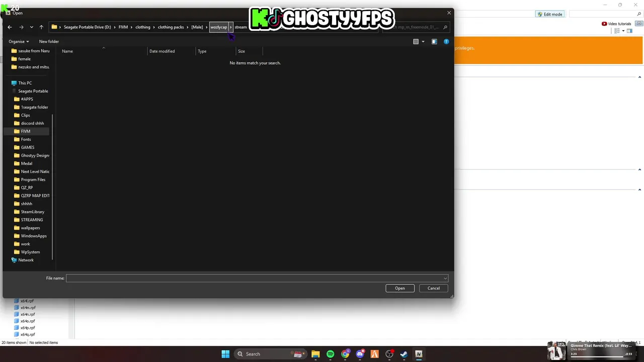Select x64l.rpf in OpenIV tree
The image size is (644, 362).
[x=24, y=301]
